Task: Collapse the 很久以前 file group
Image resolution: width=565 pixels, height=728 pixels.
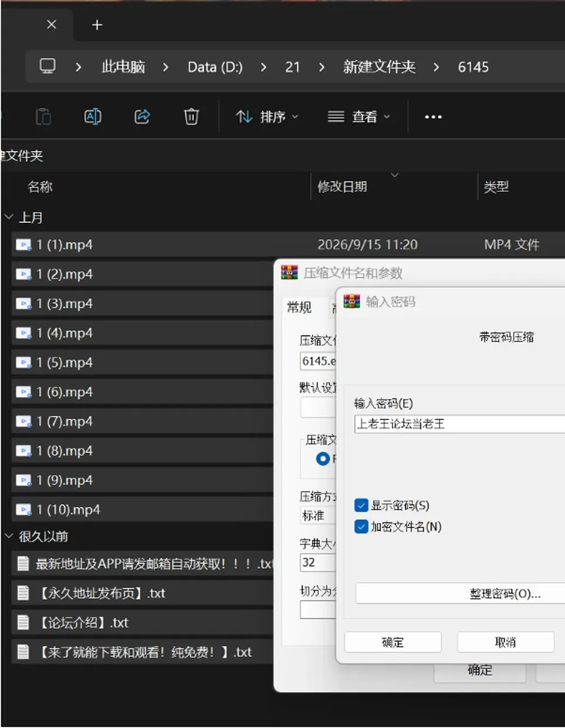Action: click(x=9, y=536)
